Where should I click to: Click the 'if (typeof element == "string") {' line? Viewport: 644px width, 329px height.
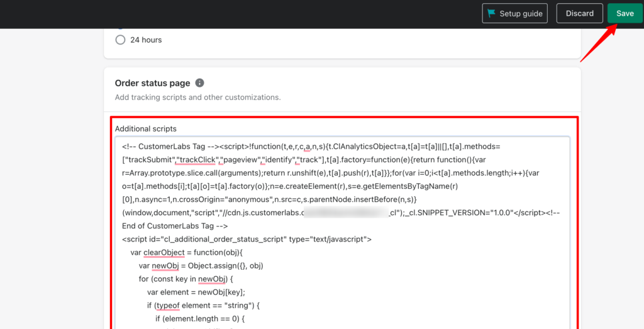pyautogui.click(x=204, y=306)
